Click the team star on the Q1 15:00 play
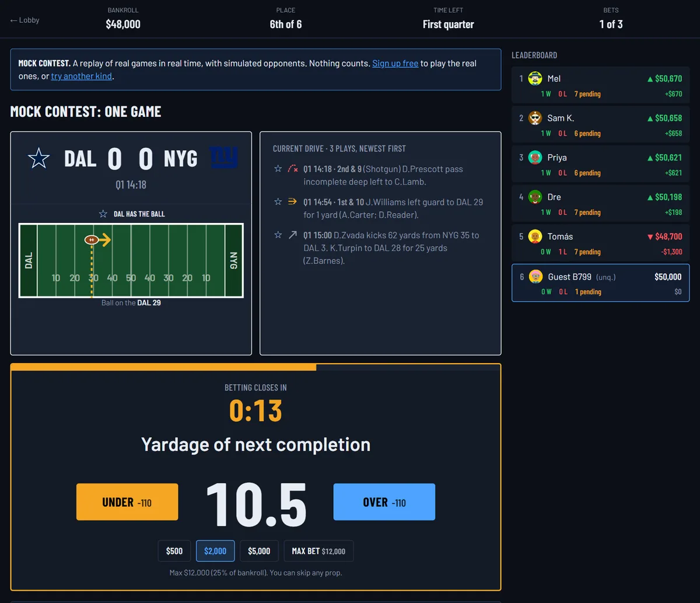The width and height of the screenshot is (700, 603). [278, 235]
